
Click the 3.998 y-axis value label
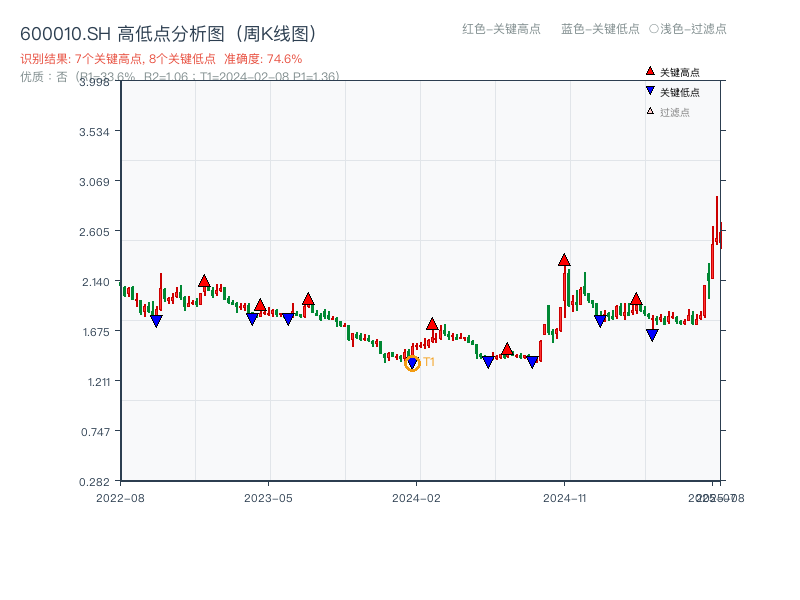[93, 83]
